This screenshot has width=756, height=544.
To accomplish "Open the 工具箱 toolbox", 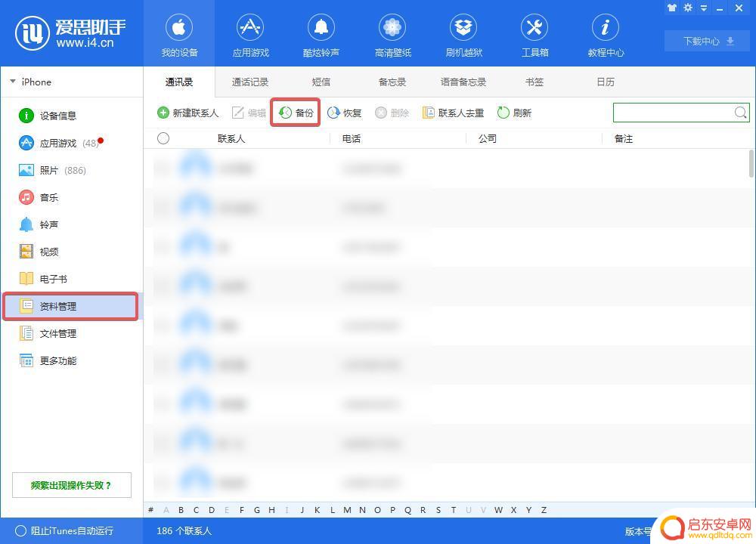I will pos(534,35).
